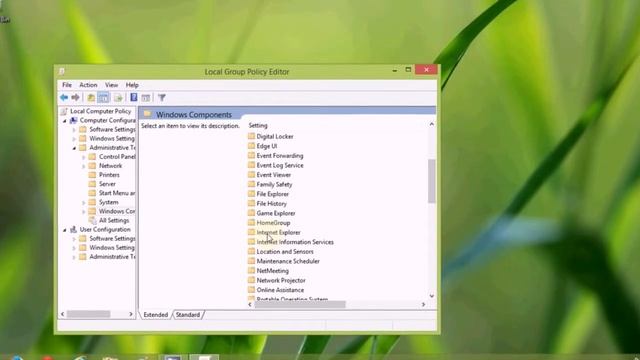Click the Server folder icon in tree
This screenshot has height=360, width=640.
coord(92,184)
